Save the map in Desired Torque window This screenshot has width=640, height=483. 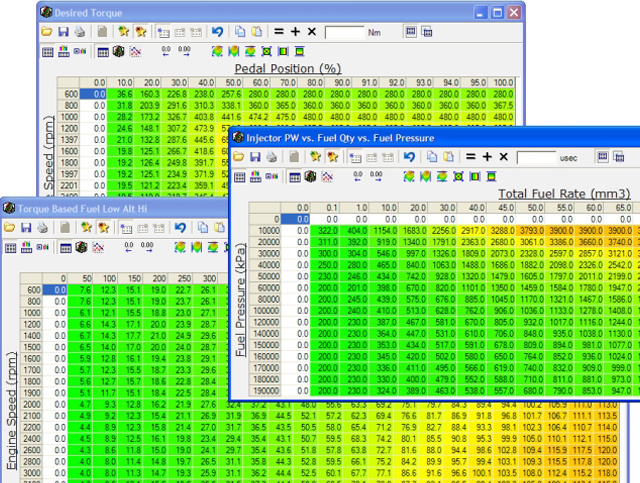(63, 31)
